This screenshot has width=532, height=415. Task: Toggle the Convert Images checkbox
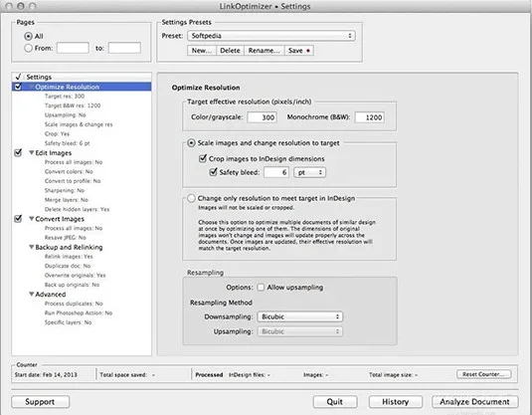pos(18,218)
